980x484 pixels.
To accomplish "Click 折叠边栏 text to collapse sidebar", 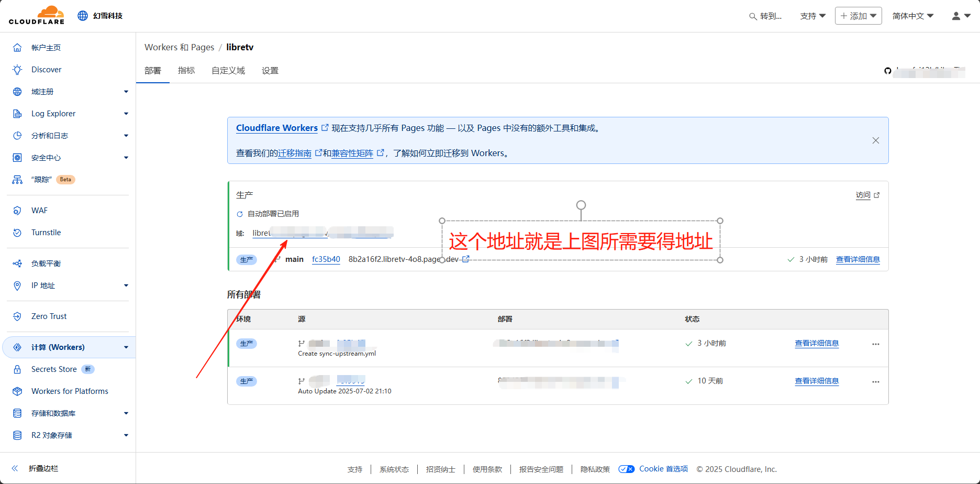I will click(x=43, y=468).
